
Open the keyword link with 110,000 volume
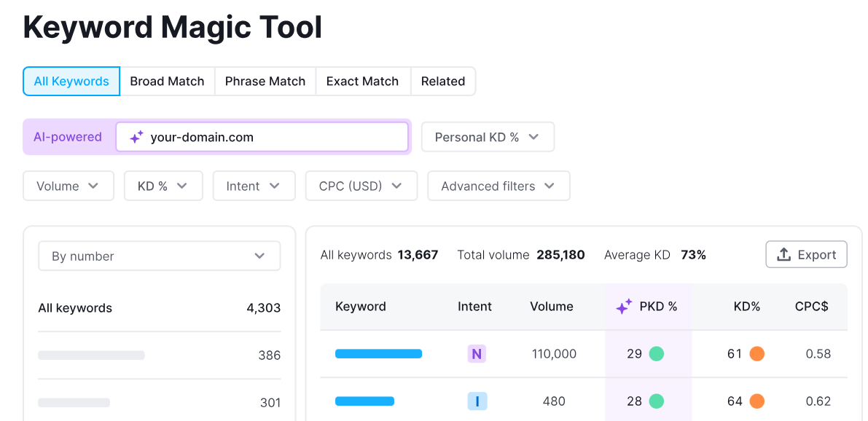pyautogui.click(x=379, y=353)
